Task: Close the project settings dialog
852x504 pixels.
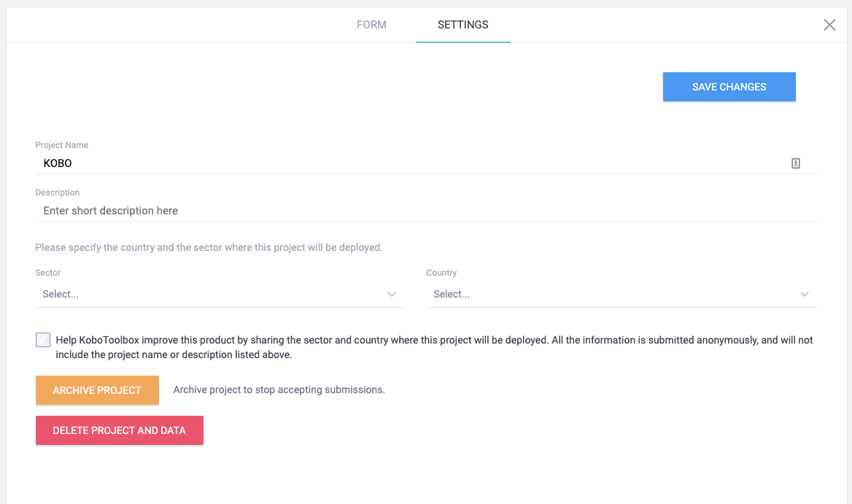Action: 829,24
